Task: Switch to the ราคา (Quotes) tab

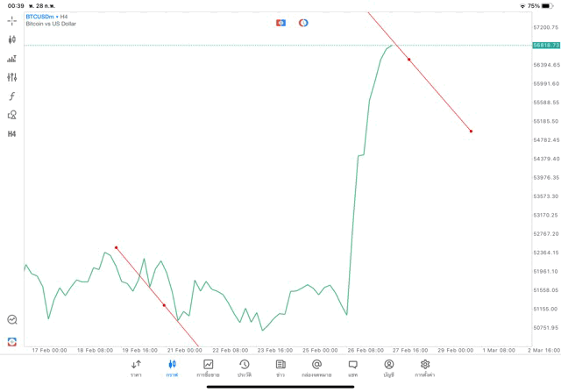Action: (x=136, y=367)
